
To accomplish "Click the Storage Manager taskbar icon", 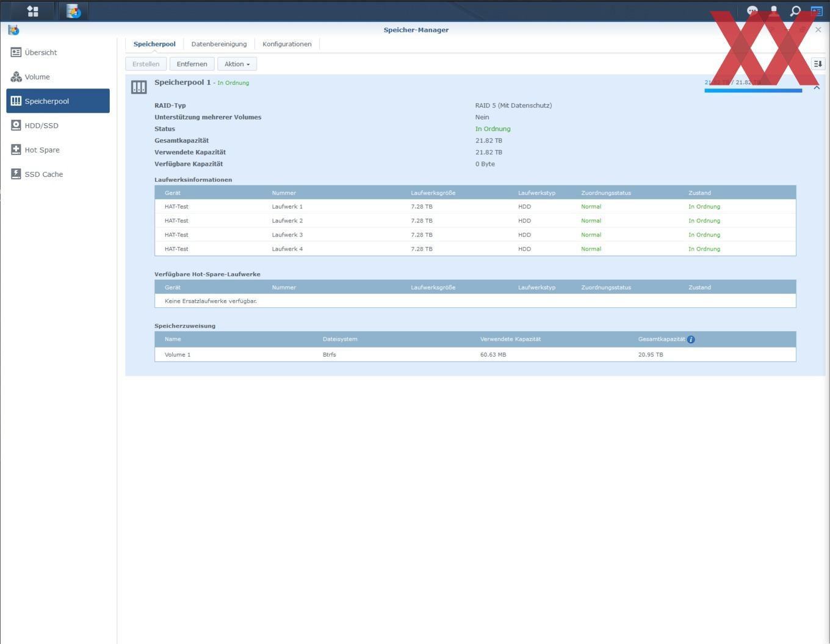I will click(x=74, y=11).
